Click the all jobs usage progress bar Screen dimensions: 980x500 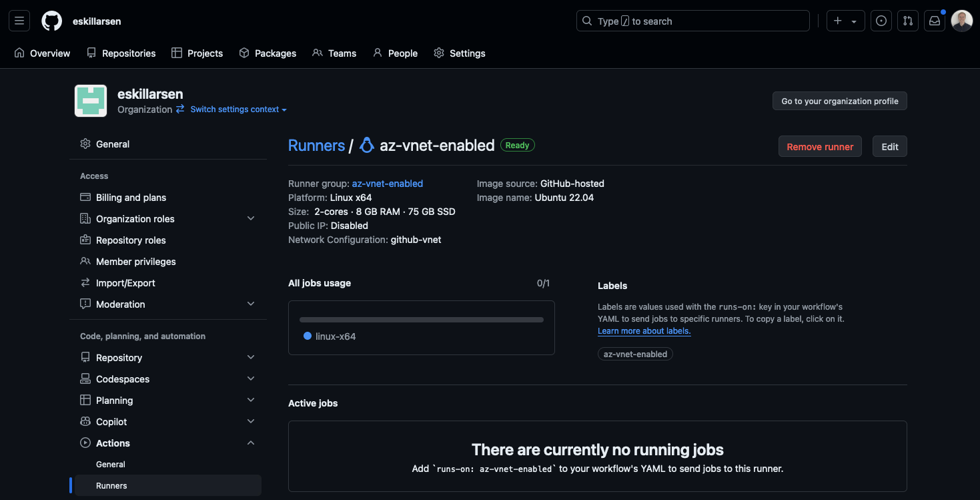(x=422, y=320)
